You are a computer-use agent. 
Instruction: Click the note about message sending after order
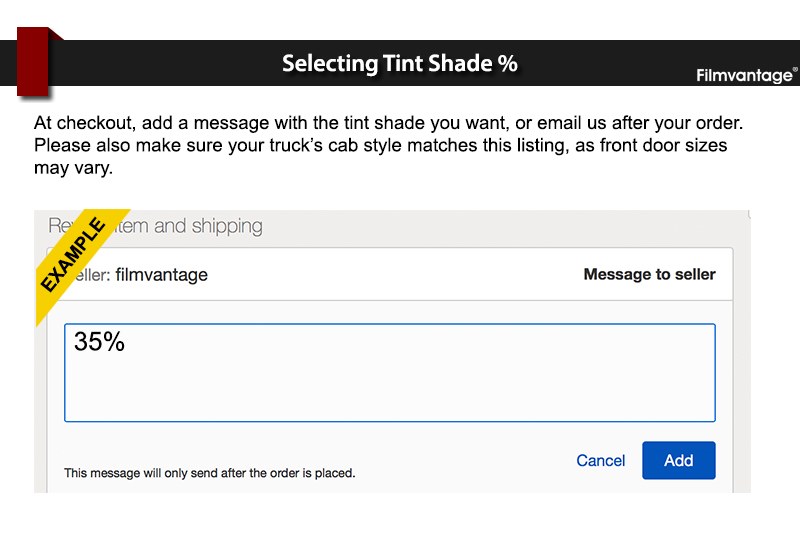click(210, 473)
